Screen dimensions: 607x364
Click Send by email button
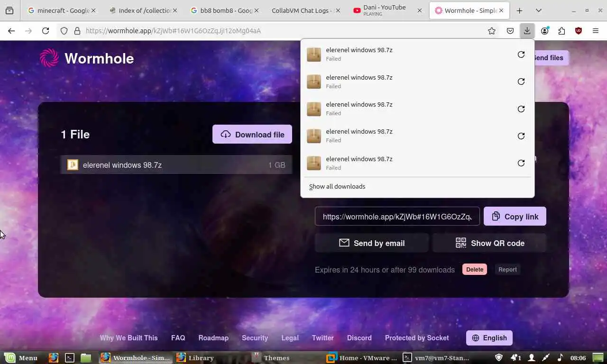(x=372, y=243)
